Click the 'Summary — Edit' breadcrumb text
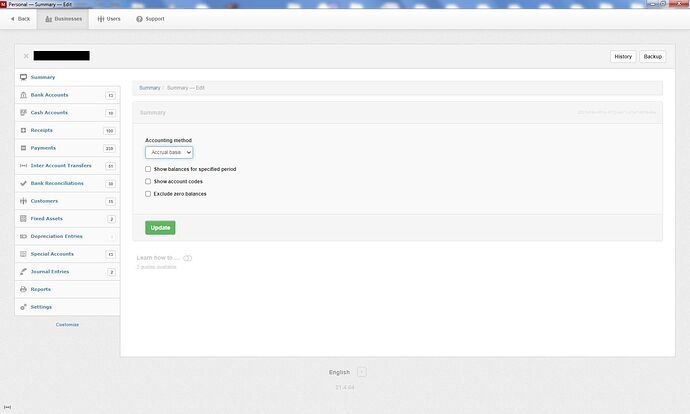The height and width of the screenshot is (414, 690). pyautogui.click(x=186, y=88)
